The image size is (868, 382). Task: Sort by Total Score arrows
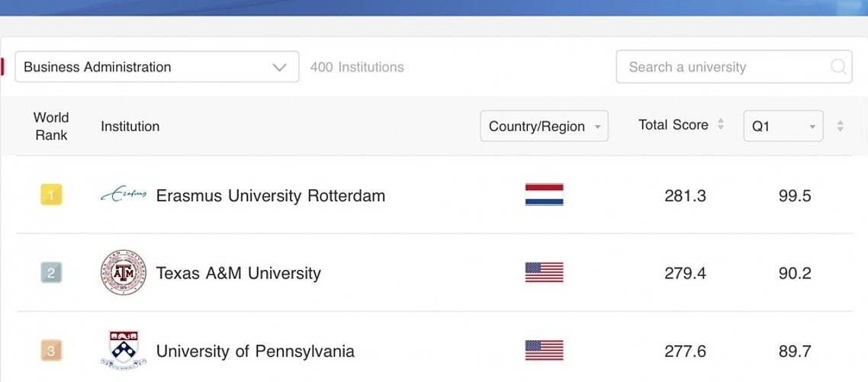[x=721, y=124]
